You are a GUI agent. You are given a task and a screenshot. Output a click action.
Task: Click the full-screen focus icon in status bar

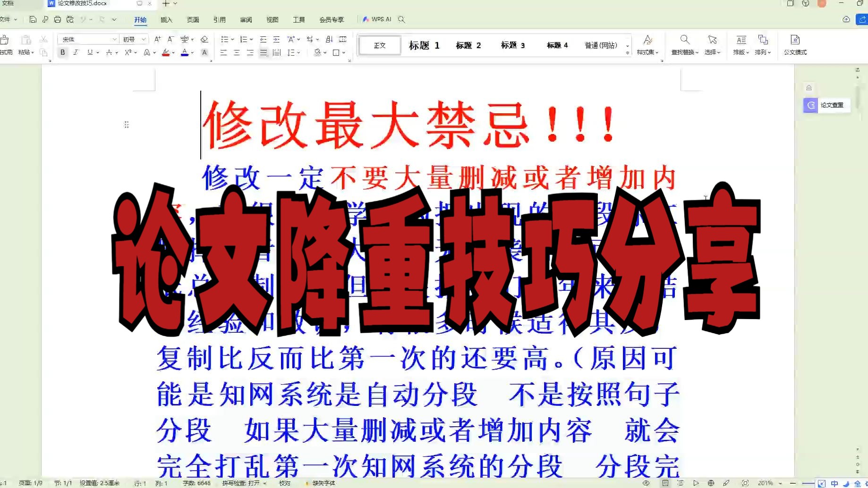tap(745, 483)
